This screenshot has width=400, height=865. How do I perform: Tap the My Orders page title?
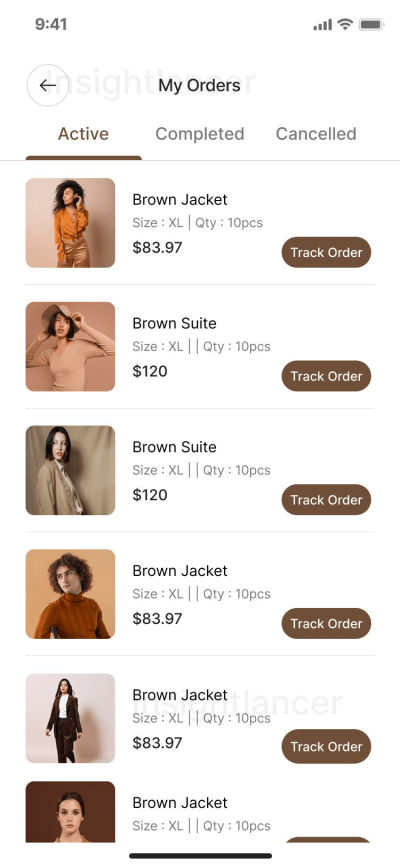(x=199, y=86)
